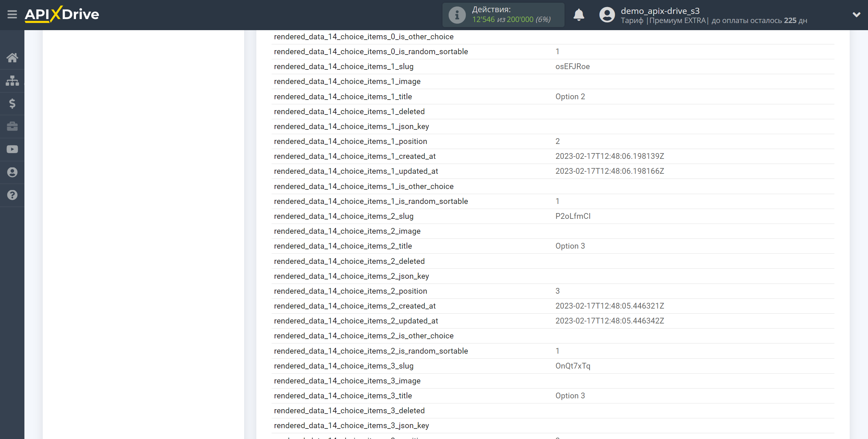Click the actions info icon
Screen dimensions: 868x439
coord(457,15)
